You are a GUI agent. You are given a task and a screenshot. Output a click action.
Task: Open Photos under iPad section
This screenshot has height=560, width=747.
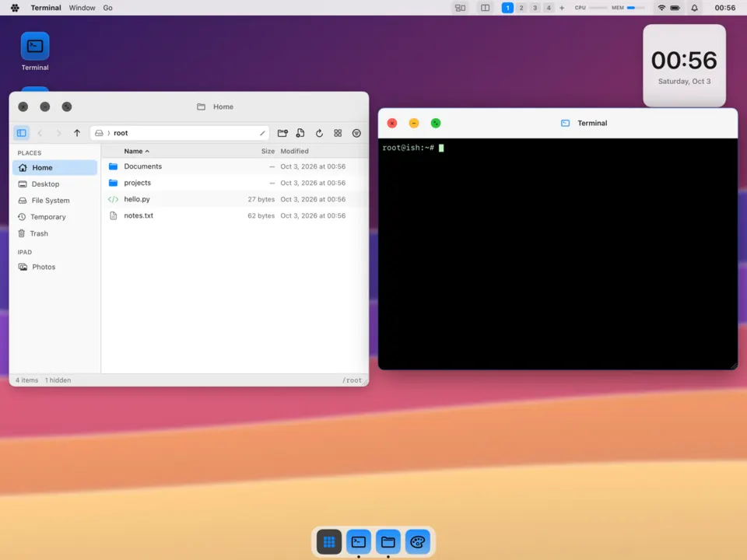54,267
